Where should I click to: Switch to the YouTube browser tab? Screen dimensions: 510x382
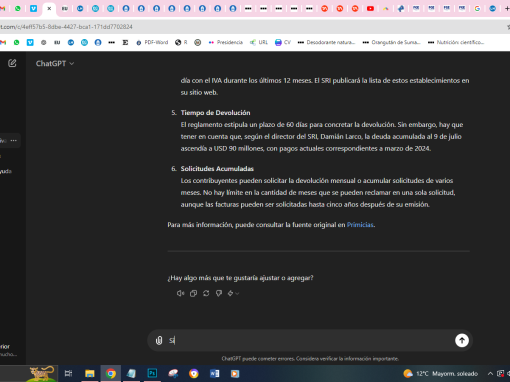[x=370, y=9]
